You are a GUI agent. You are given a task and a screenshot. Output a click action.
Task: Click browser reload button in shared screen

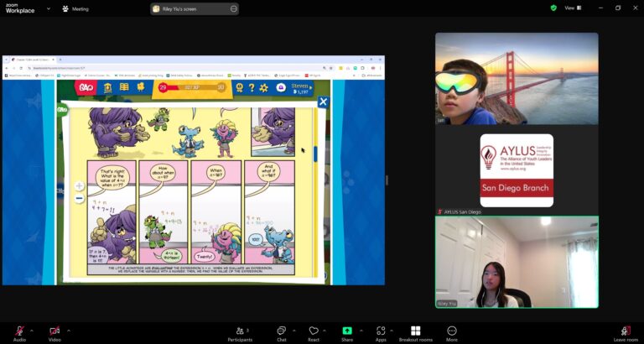point(21,68)
